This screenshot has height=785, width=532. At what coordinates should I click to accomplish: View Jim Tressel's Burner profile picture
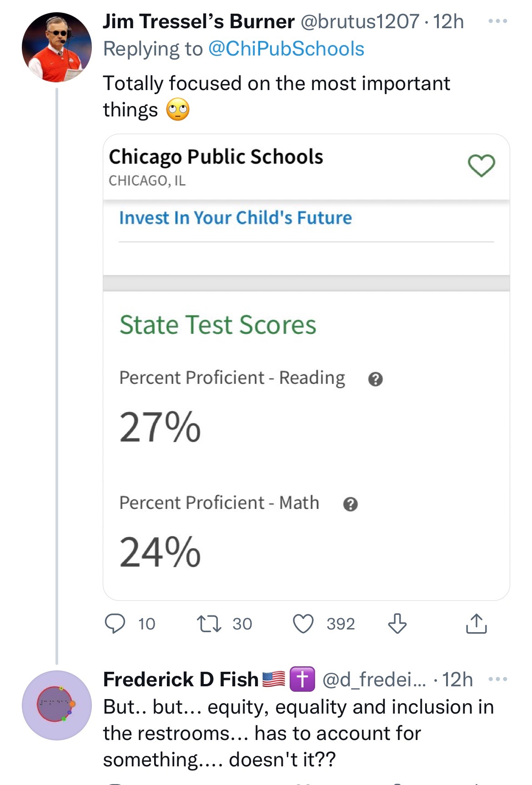click(x=57, y=47)
